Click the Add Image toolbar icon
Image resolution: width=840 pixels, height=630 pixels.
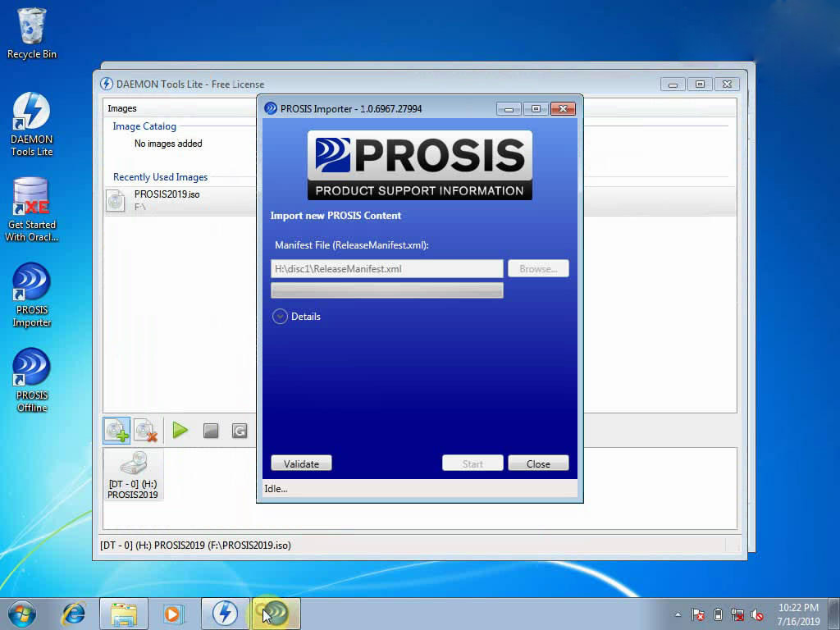point(116,431)
